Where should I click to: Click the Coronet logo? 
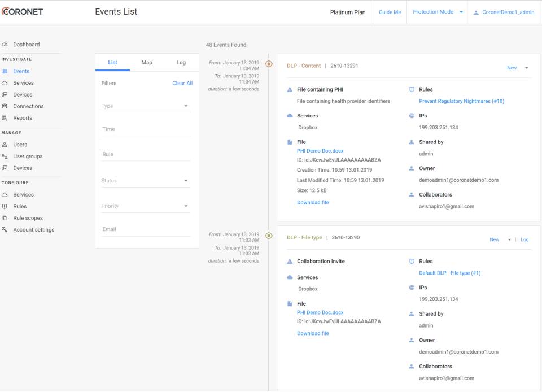pyautogui.click(x=22, y=11)
